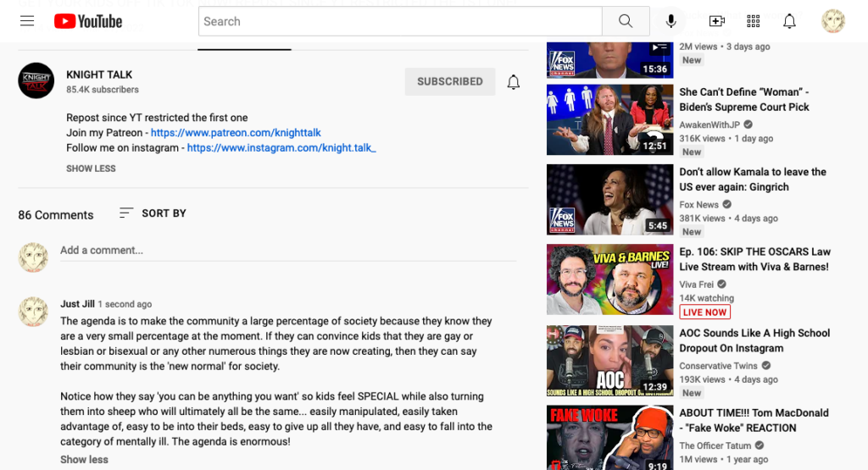This screenshot has height=470, width=868.
Task: Click the YouTube logo
Action: [x=88, y=21]
